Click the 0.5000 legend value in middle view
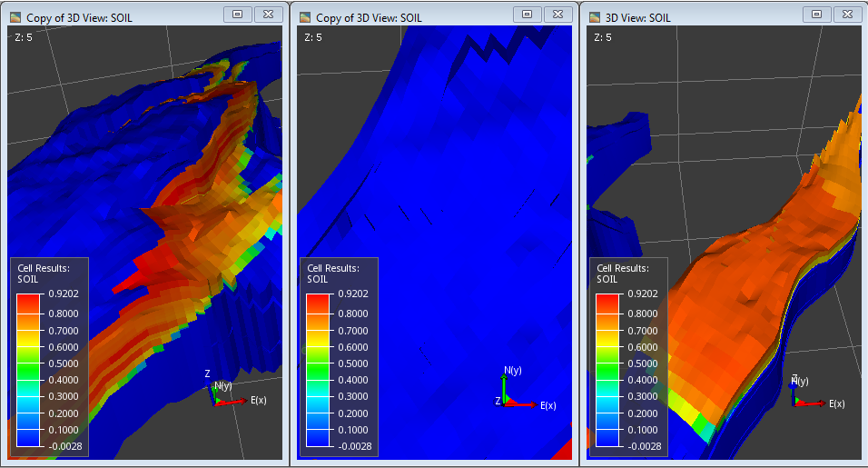Screen dimensions: 868x468 point(352,363)
